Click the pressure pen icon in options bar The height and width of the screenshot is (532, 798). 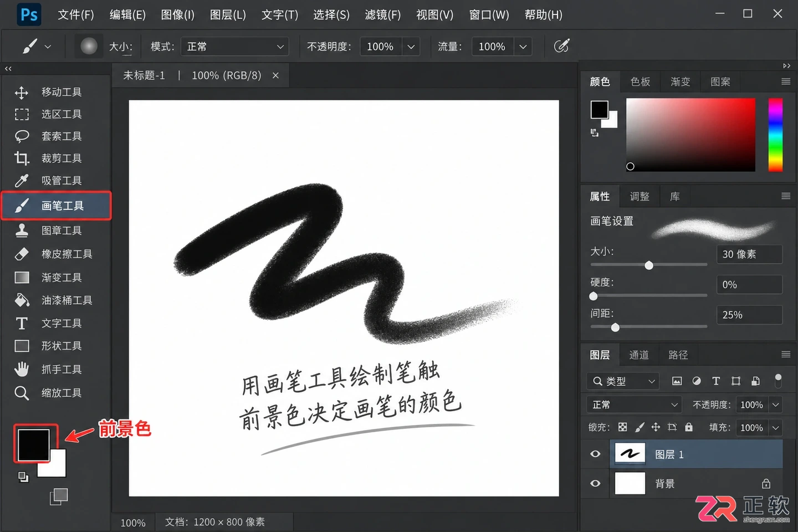point(561,47)
